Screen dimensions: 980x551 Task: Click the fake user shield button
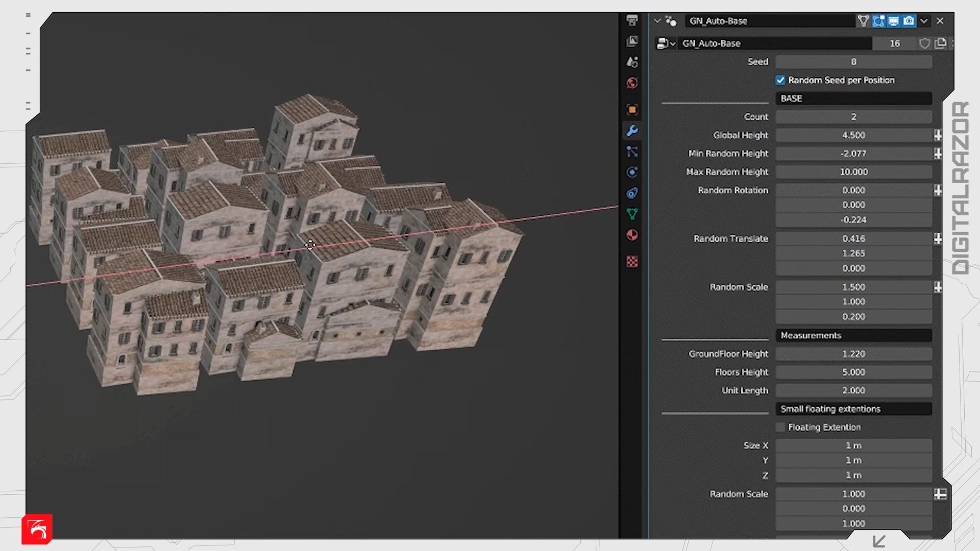pyautogui.click(x=924, y=43)
